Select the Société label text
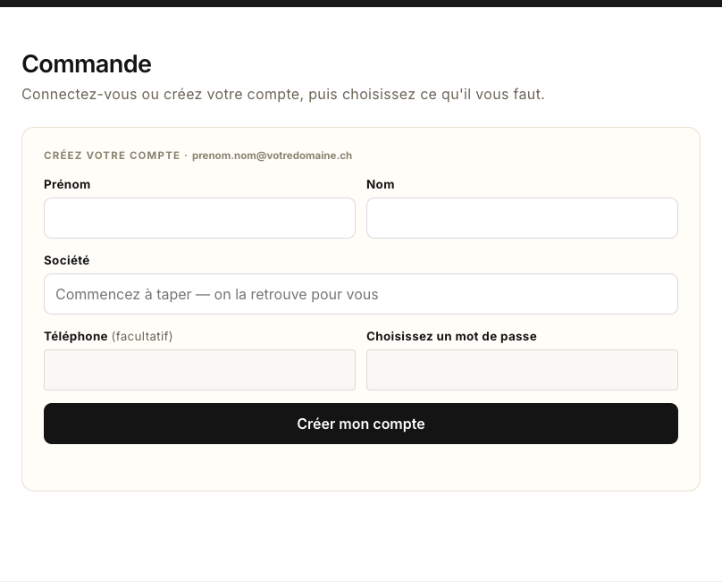The width and height of the screenshot is (722, 588). [67, 260]
